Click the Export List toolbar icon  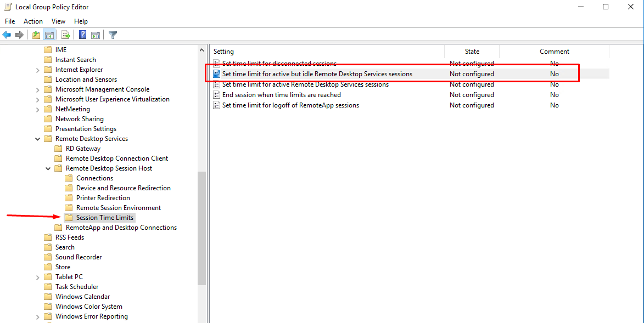(x=66, y=35)
